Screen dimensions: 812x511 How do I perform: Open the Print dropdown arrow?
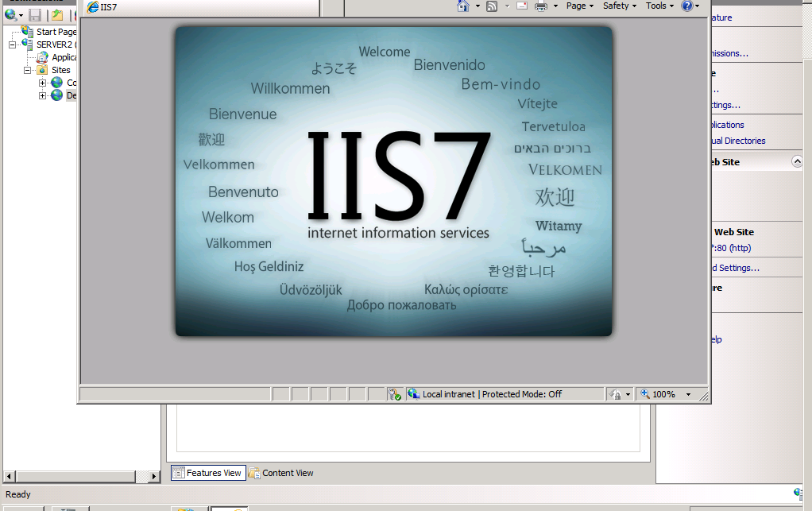pyautogui.click(x=555, y=6)
